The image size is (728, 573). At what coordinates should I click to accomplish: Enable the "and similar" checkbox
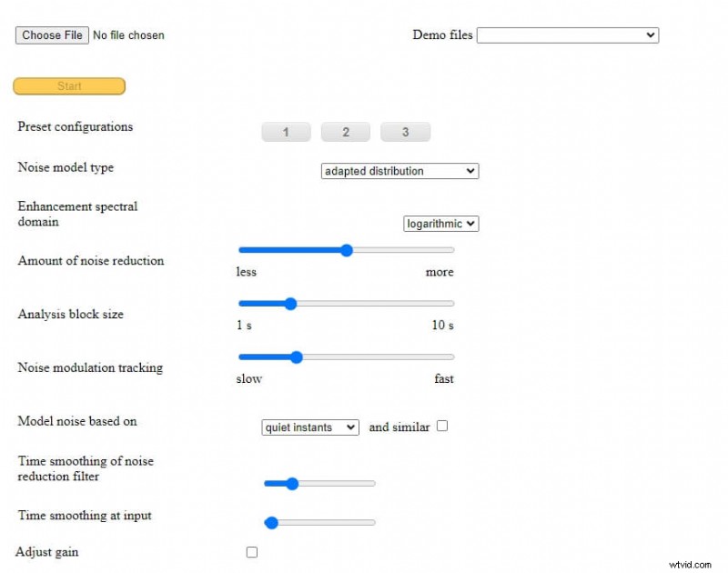(x=442, y=427)
